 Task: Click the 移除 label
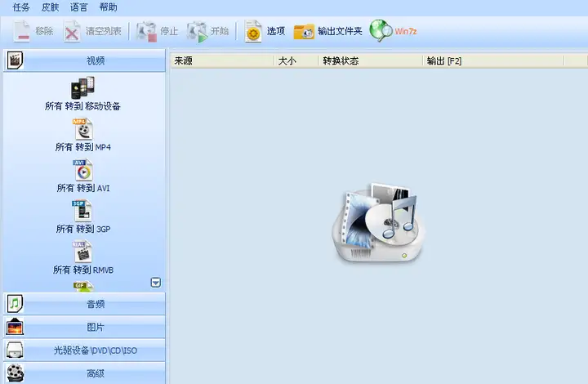pyautogui.click(x=44, y=31)
